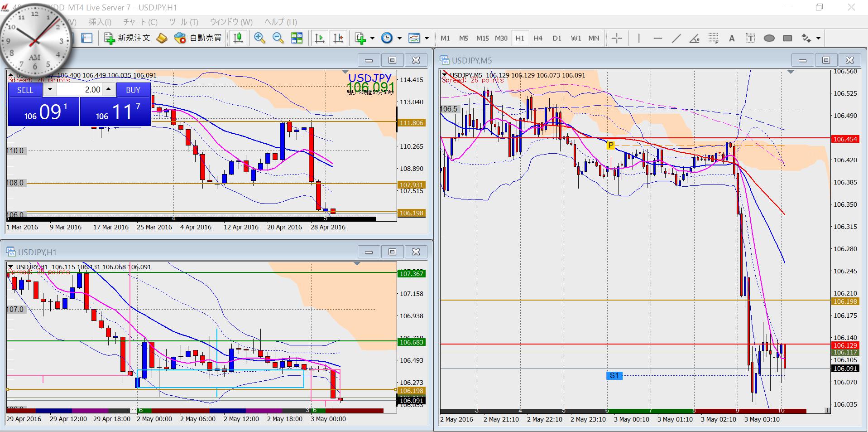
Task: Open the Navigator list panel icon
Action: (86, 38)
